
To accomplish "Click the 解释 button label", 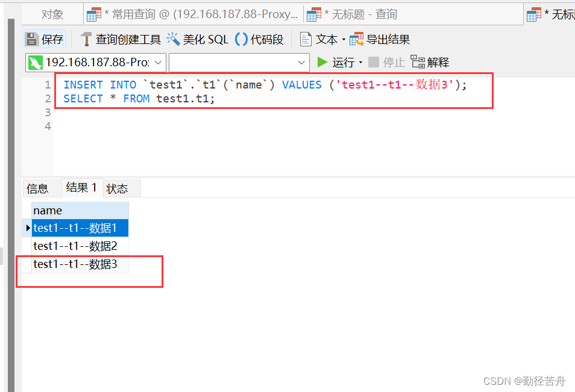I will [438, 62].
